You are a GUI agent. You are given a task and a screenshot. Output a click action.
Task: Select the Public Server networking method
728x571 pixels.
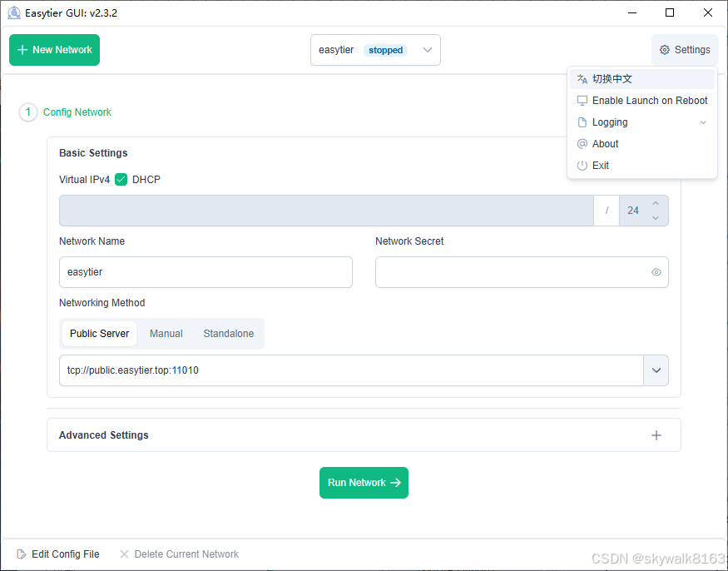(99, 334)
